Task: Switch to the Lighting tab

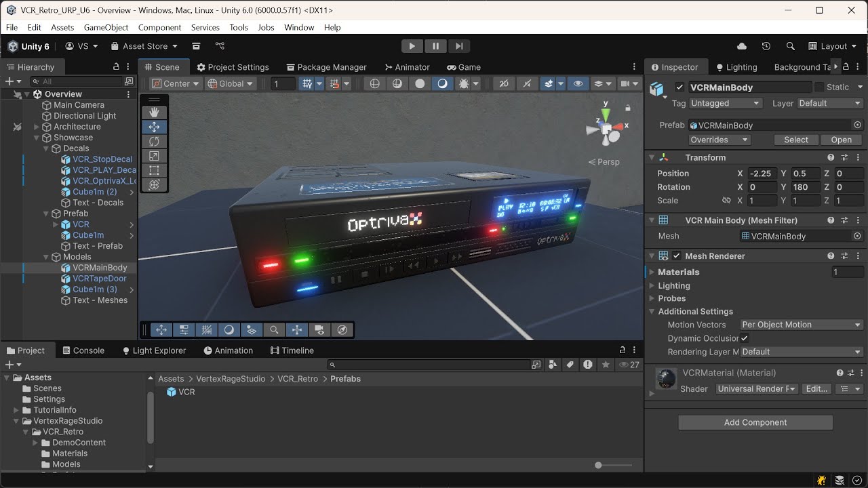Action: pyautogui.click(x=736, y=67)
